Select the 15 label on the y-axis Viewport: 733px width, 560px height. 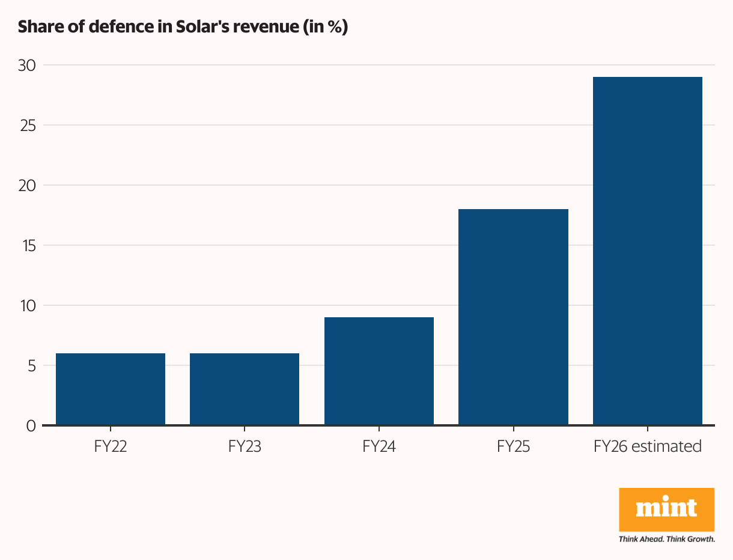27,246
